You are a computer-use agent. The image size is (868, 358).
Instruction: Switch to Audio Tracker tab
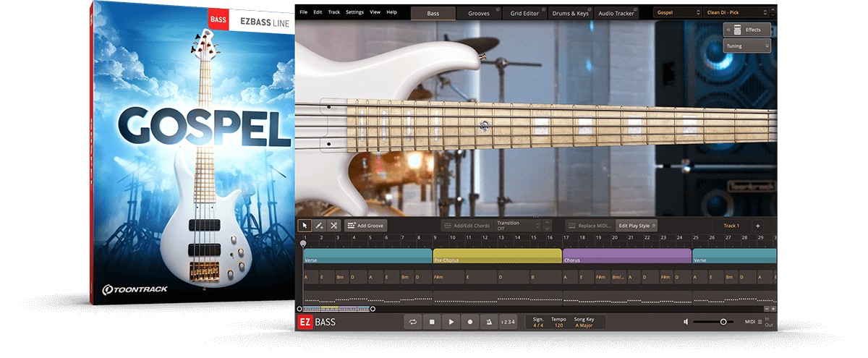617,13
